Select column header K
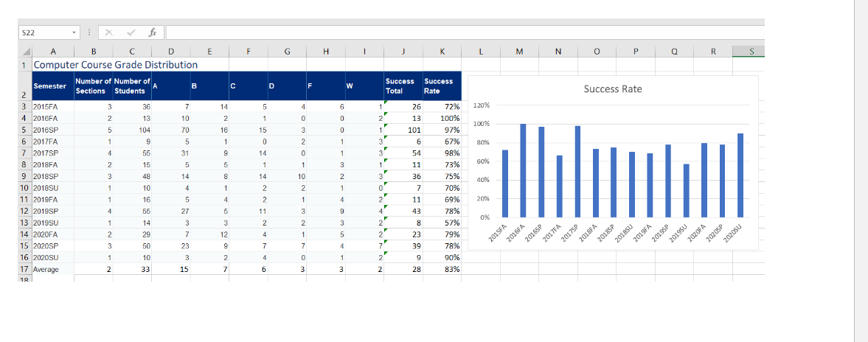 [442, 52]
